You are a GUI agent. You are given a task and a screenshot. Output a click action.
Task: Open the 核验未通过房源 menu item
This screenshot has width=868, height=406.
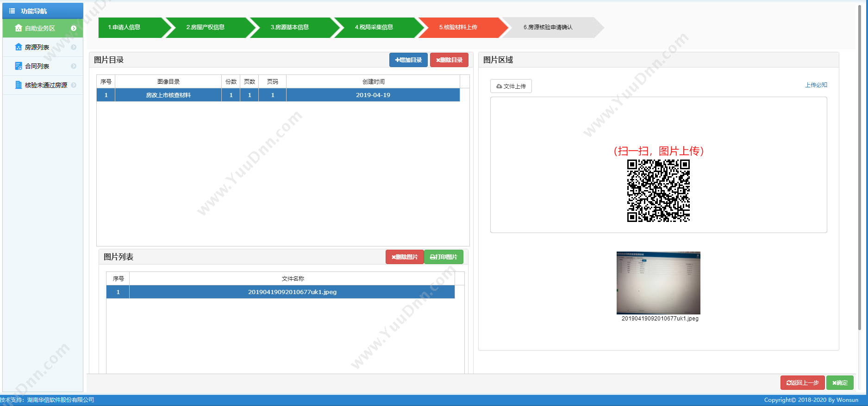pos(43,85)
